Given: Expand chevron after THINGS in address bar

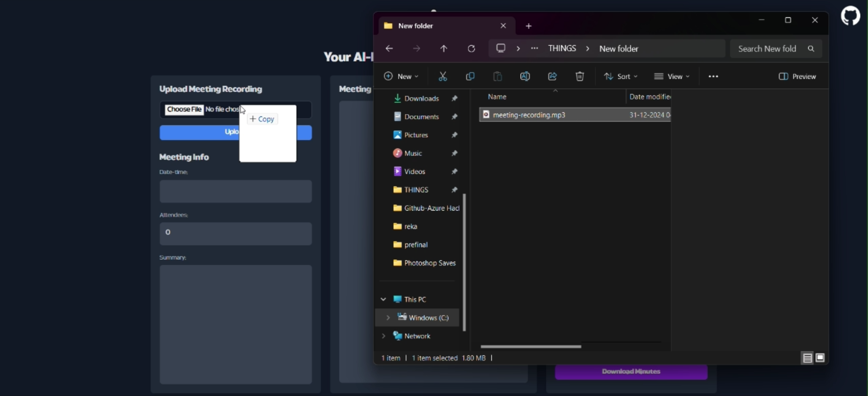Looking at the screenshot, I should tap(588, 48).
